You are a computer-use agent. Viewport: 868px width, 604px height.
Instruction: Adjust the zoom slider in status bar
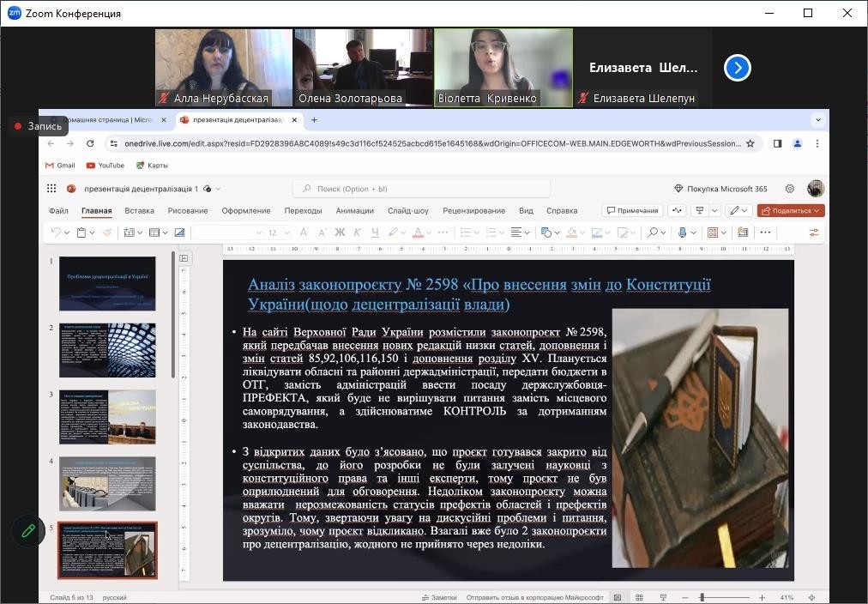pos(702,597)
